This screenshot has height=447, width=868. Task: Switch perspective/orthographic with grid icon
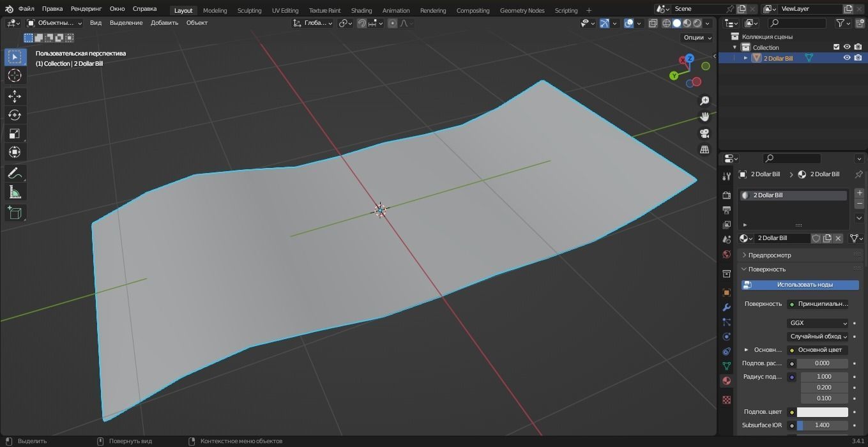pyautogui.click(x=704, y=149)
